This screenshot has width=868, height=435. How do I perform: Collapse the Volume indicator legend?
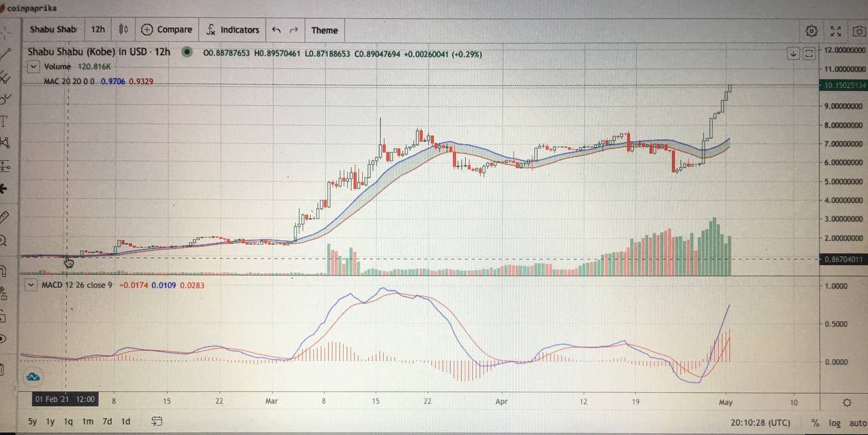click(33, 67)
